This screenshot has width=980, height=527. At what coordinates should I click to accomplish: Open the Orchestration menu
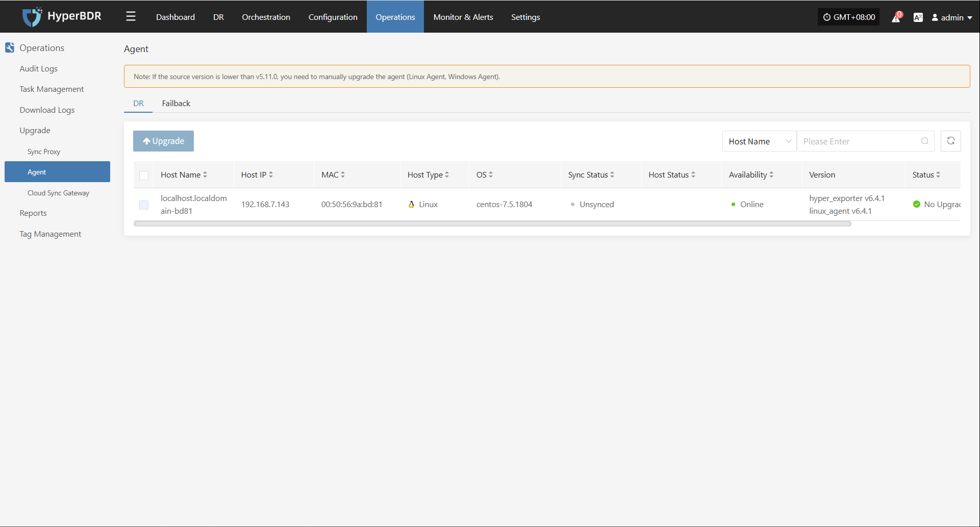266,17
